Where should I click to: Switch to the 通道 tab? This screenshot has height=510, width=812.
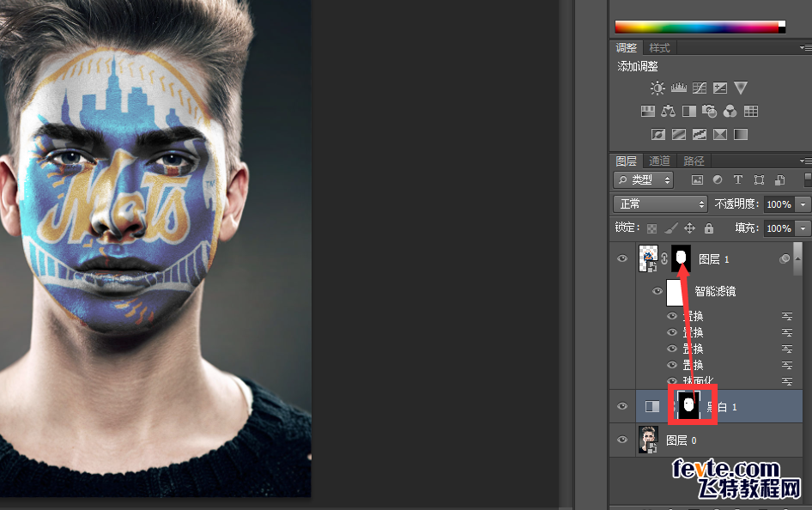tap(659, 161)
